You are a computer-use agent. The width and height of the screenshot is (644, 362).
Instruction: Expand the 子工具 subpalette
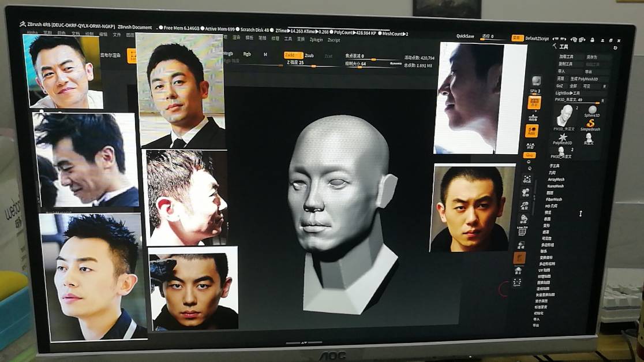pos(554,166)
